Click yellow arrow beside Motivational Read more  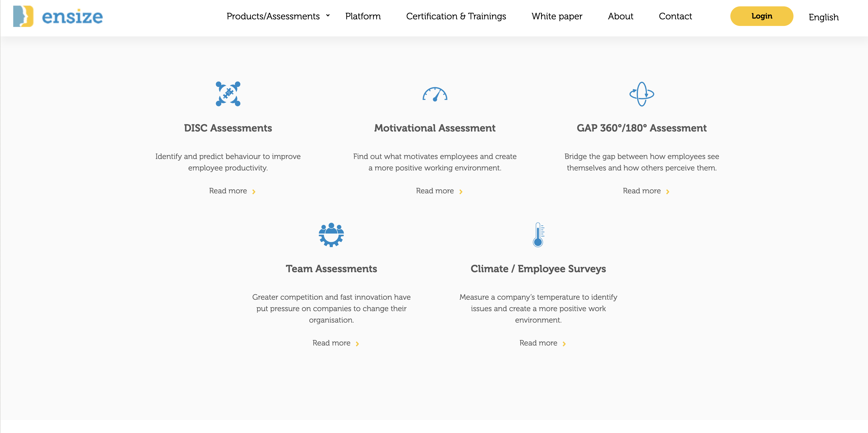pyautogui.click(x=461, y=192)
